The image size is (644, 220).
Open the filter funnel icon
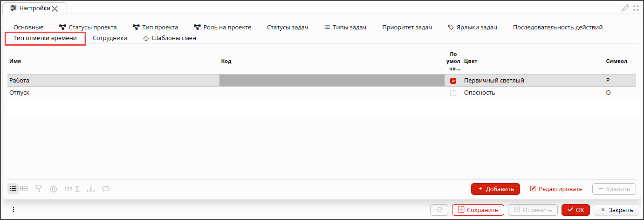pos(39,189)
